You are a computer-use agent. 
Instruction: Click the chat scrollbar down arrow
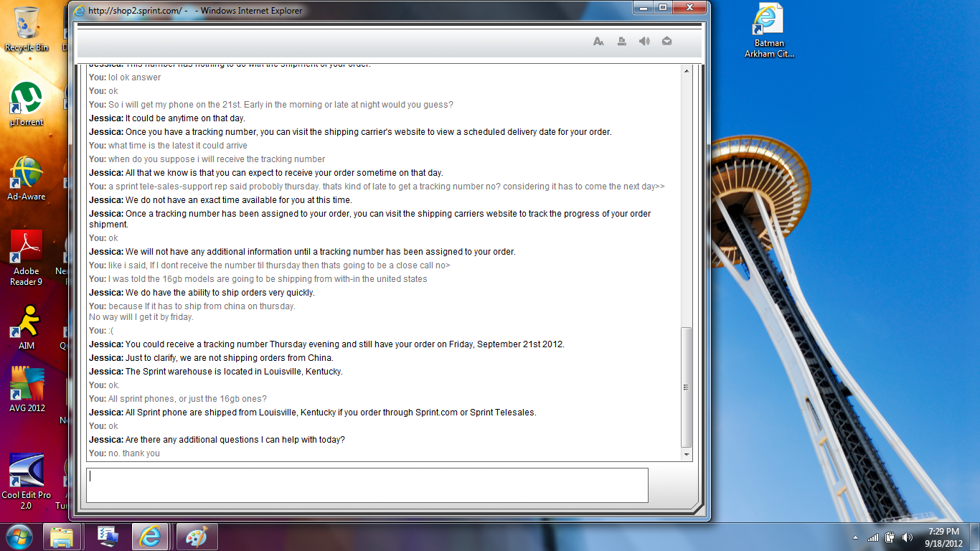coord(687,455)
